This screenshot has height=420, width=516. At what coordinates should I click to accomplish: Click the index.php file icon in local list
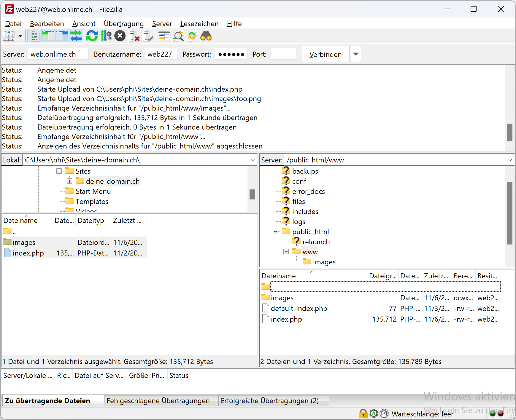pos(7,253)
